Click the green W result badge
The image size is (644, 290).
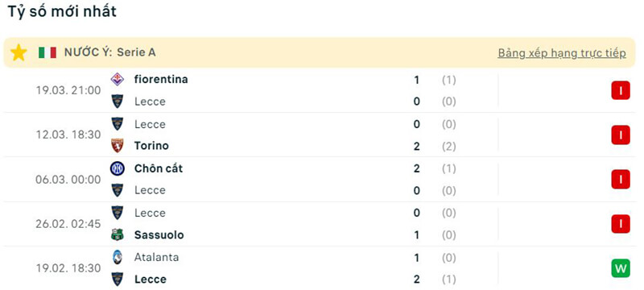pos(621,268)
